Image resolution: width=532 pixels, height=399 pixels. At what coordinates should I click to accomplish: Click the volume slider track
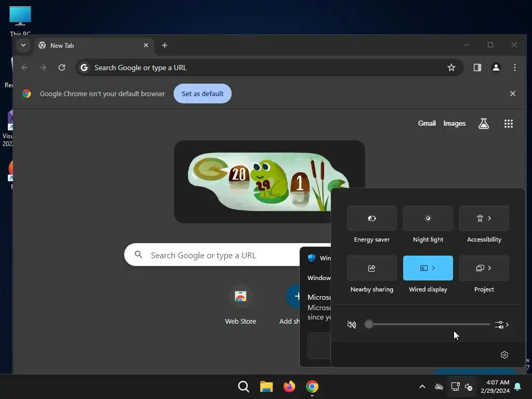(429, 324)
